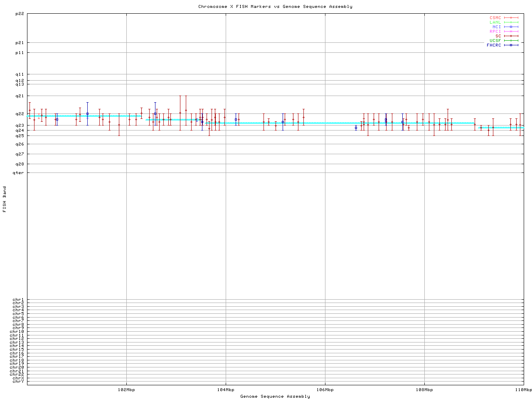Screen dimensions: 532x399
Task: Click the q27 band axis label
Action: point(20,154)
